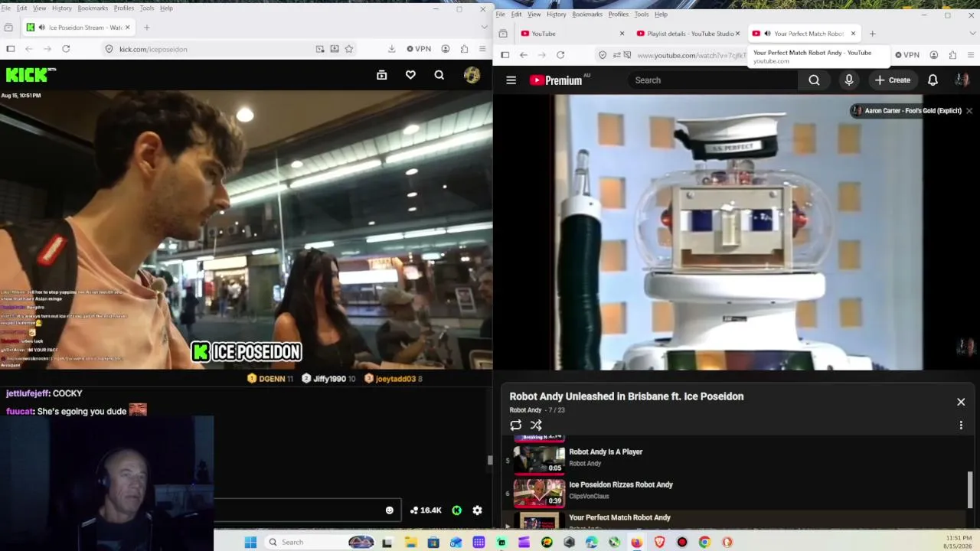Click the green Kick badge beside chat settings
Screen dimensions: 980x551
pos(457,510)
